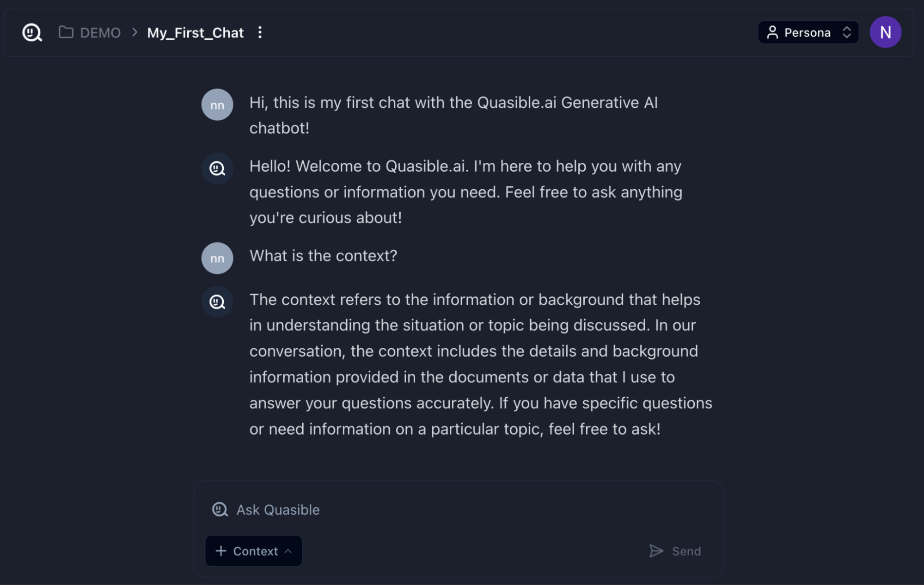Go to the DEMO breadcrumb folder
This screenshot has width=924, height=585.
tap(100, 33)
